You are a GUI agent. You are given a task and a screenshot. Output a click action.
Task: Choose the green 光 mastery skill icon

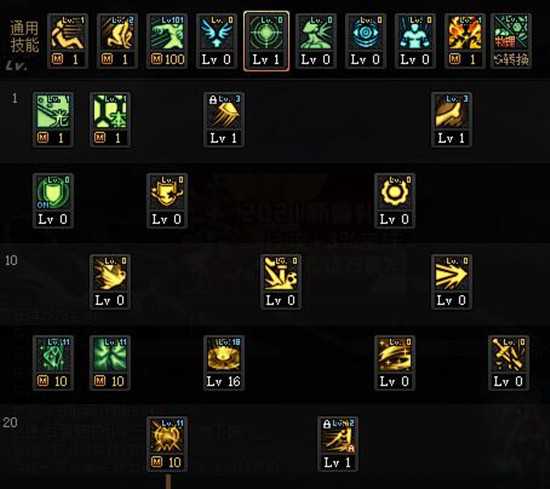[x=53, y=120]
